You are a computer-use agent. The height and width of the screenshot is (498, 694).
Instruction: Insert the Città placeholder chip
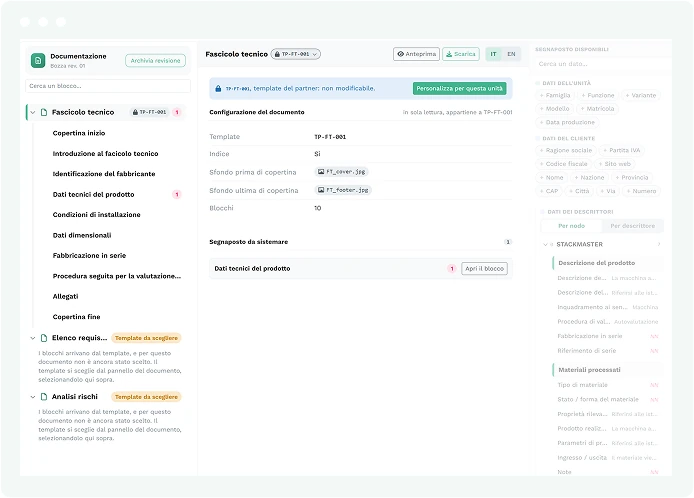pos(579,191)
